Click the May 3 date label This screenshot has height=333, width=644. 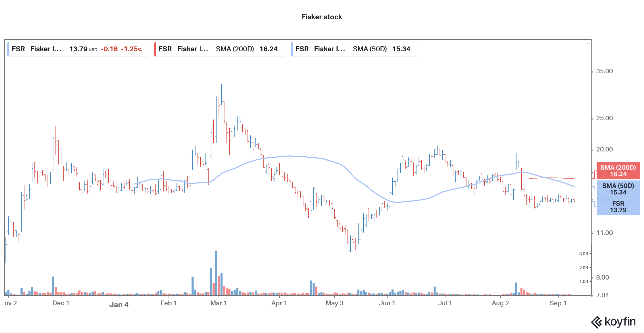coord(334,303)
